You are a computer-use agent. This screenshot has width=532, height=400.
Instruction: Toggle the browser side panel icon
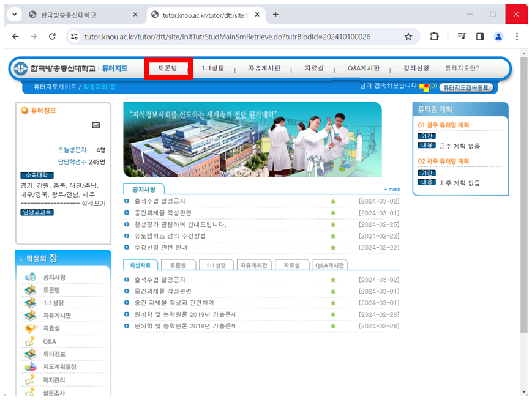coord(480,36)
